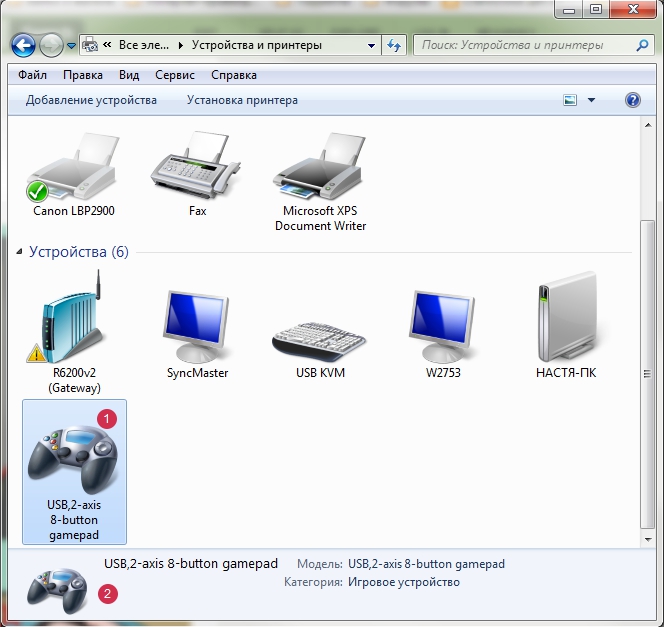664x627 pixels.
Task: Open the help question mark button
Action: tap(632, 100)
